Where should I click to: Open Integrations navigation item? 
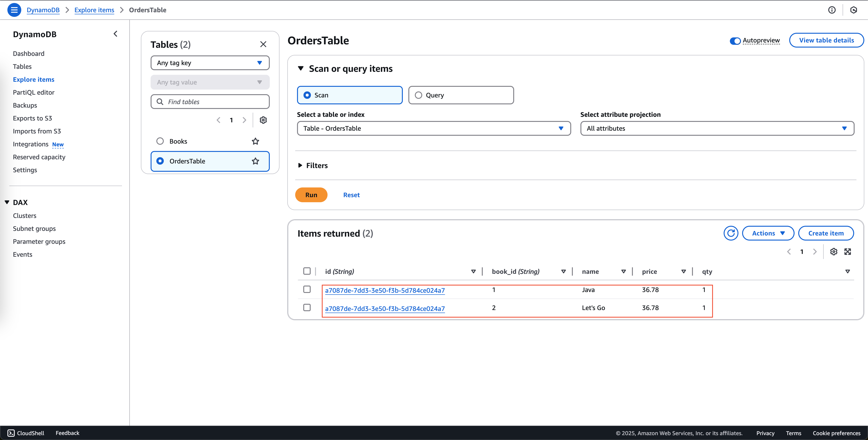coord(31,144)
